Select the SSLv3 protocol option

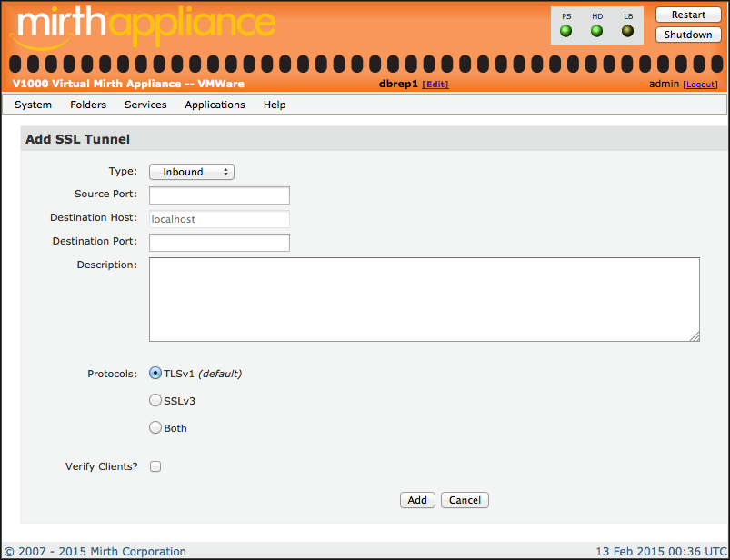point(155,400)
